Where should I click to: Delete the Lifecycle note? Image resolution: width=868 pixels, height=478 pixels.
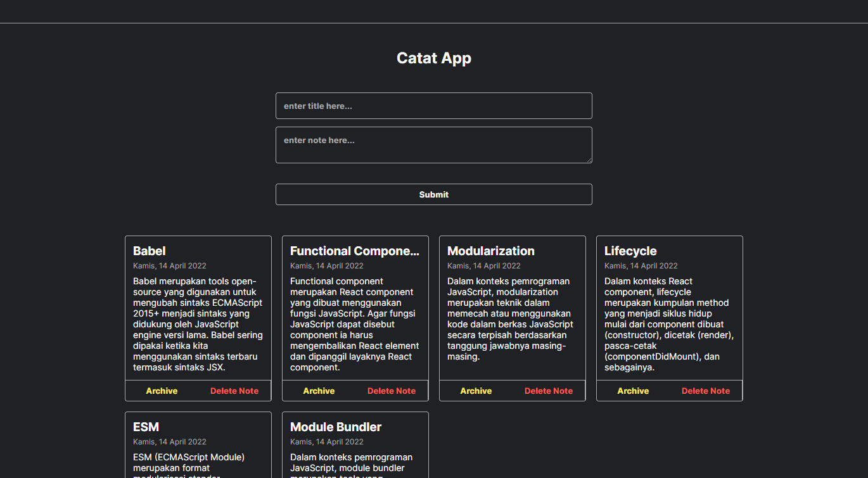706,391
